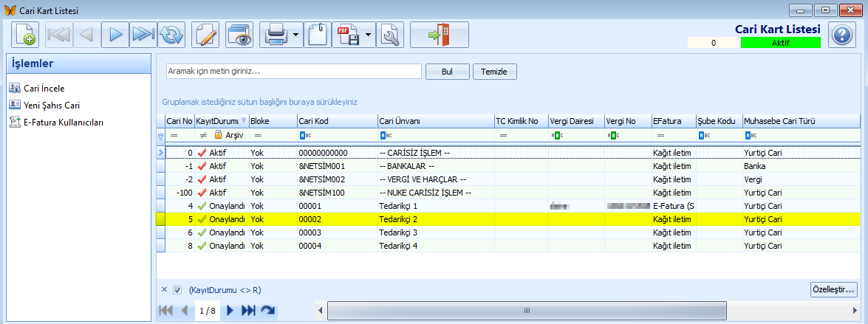Click Cari Ünvanı filter row ABC operator icon

coord(386,135)
